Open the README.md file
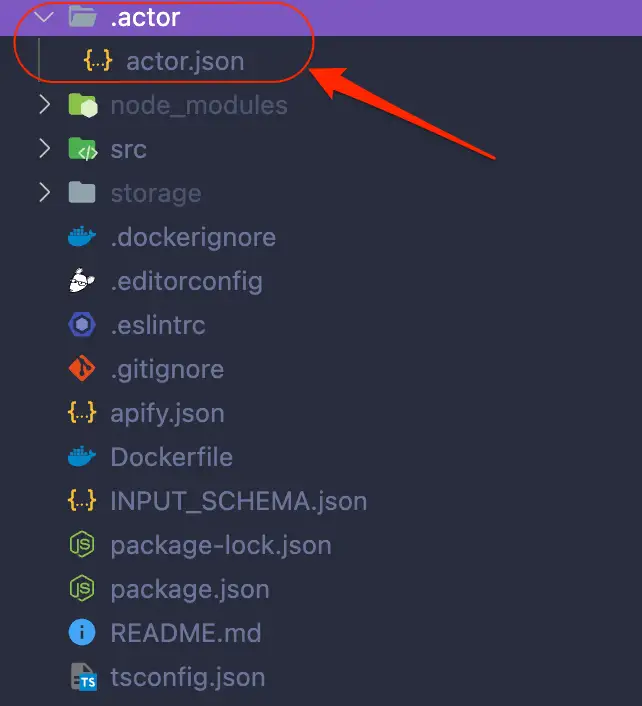 click(x=186, y=633)
